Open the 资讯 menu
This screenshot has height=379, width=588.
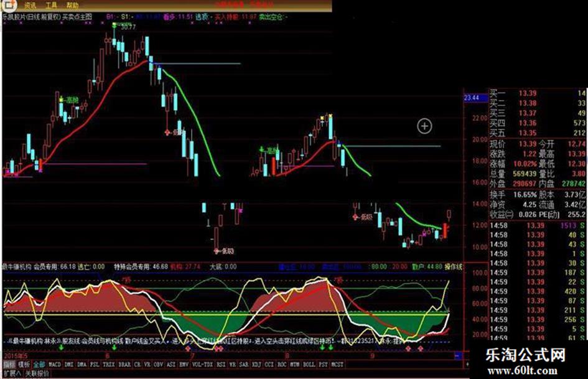point(30,6)
